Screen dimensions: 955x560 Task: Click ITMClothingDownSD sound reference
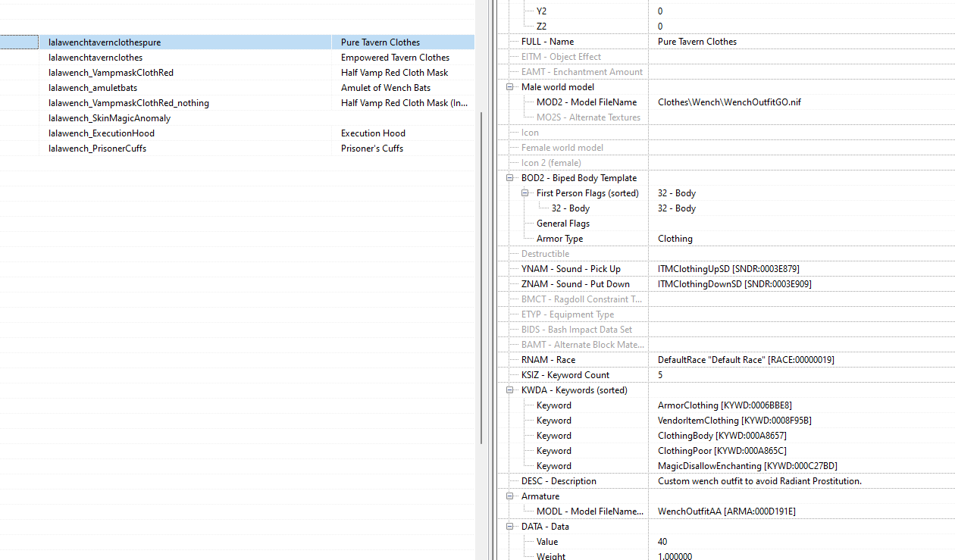click(734, 284)
